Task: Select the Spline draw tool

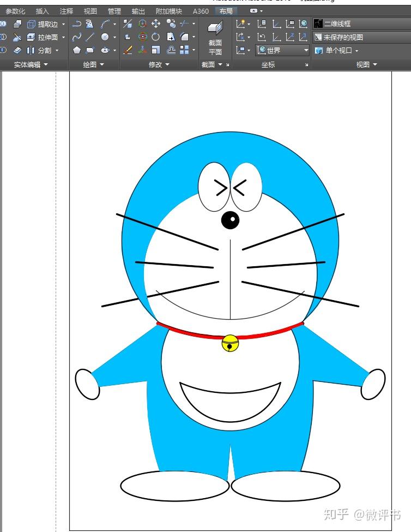Action: pos(76,37)
